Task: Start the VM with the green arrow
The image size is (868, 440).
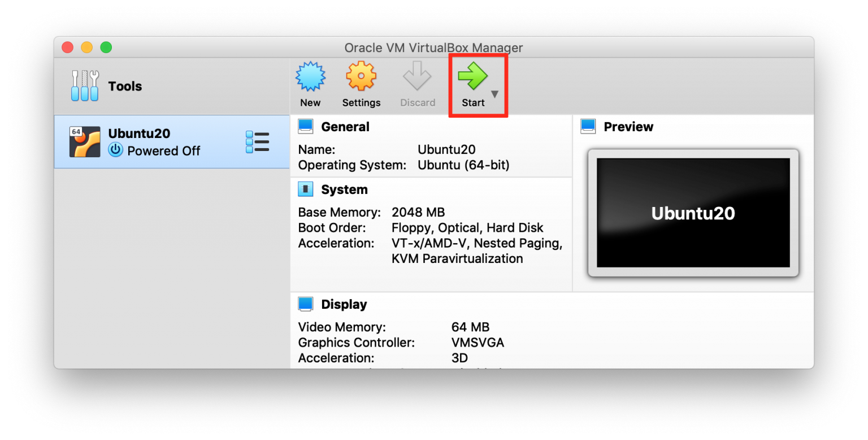Action: (472, 76)
